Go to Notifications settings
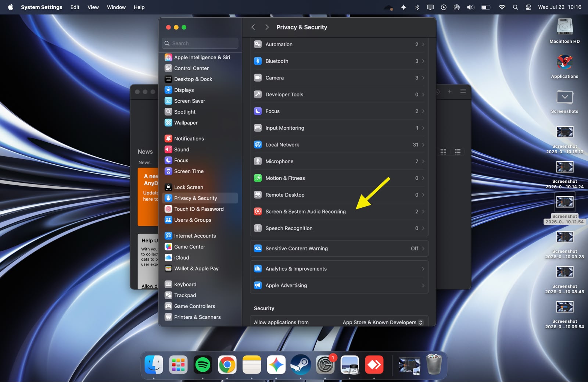The height and width of the screenshot is (382, 588). point(200,139)
